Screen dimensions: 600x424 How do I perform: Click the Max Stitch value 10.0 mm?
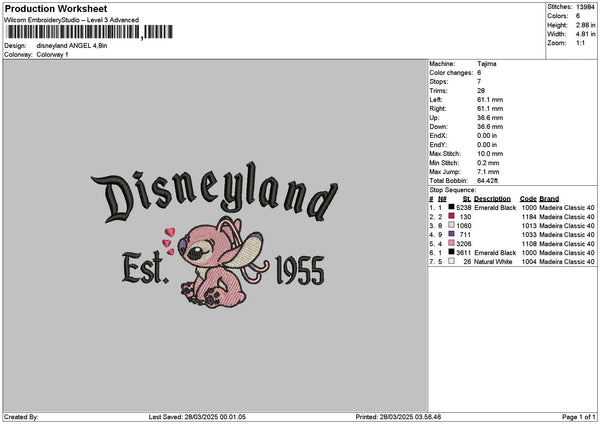tap(490, 154)
